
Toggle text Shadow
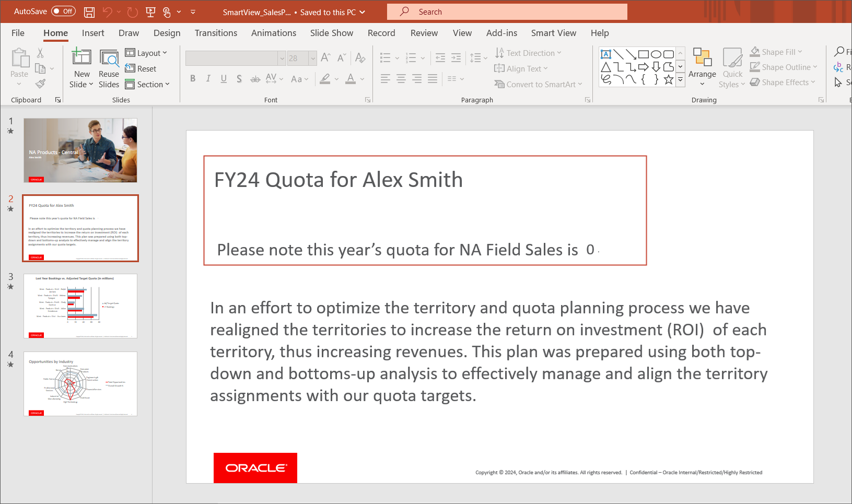pyautogui.click(x=239, y=79)
